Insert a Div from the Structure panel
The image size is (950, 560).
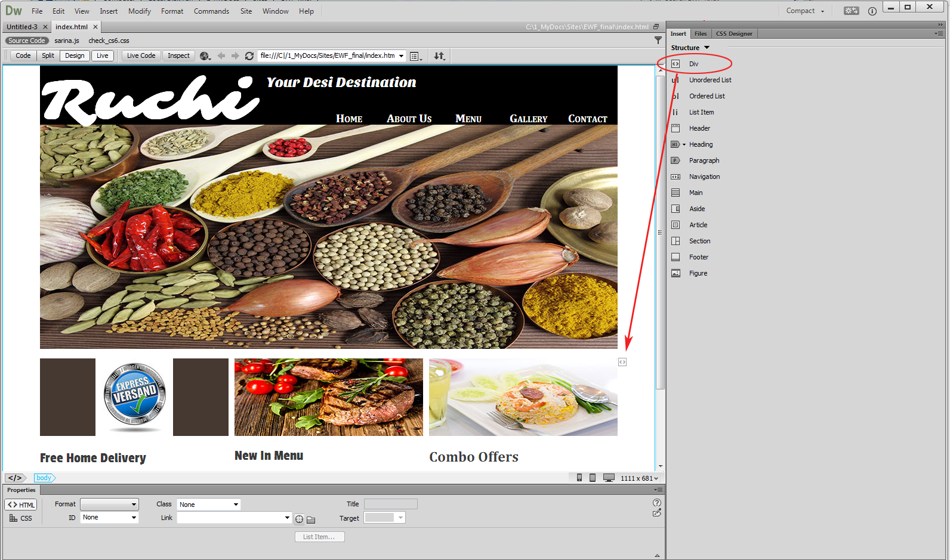693,64
